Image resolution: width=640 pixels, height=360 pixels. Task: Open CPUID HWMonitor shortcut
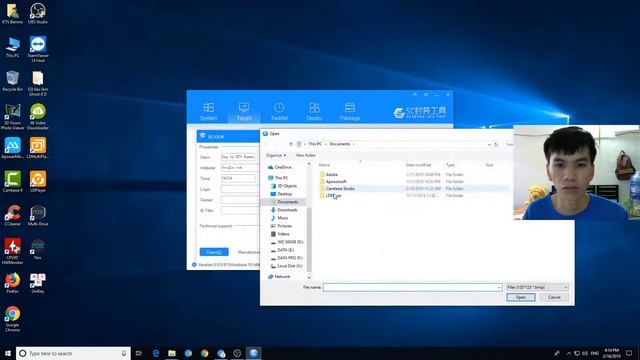[x=12, y=251]
